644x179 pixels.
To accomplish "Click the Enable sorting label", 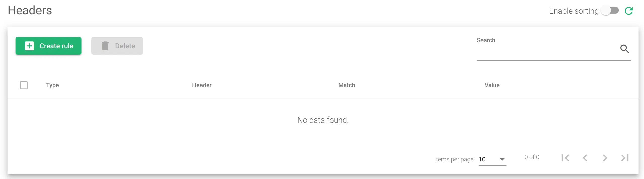I will (574, 11).
